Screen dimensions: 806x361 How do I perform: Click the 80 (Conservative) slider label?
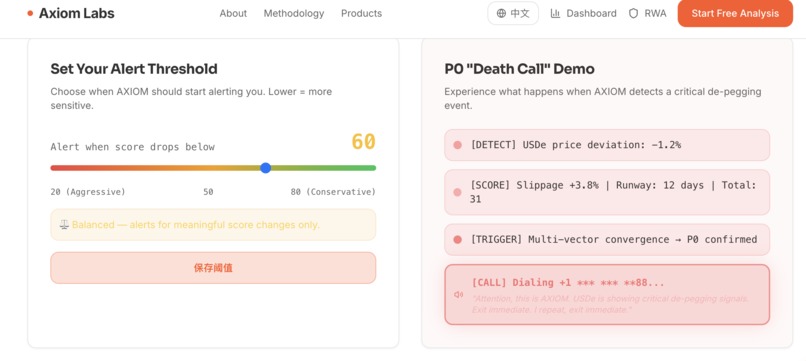(333, 192)
